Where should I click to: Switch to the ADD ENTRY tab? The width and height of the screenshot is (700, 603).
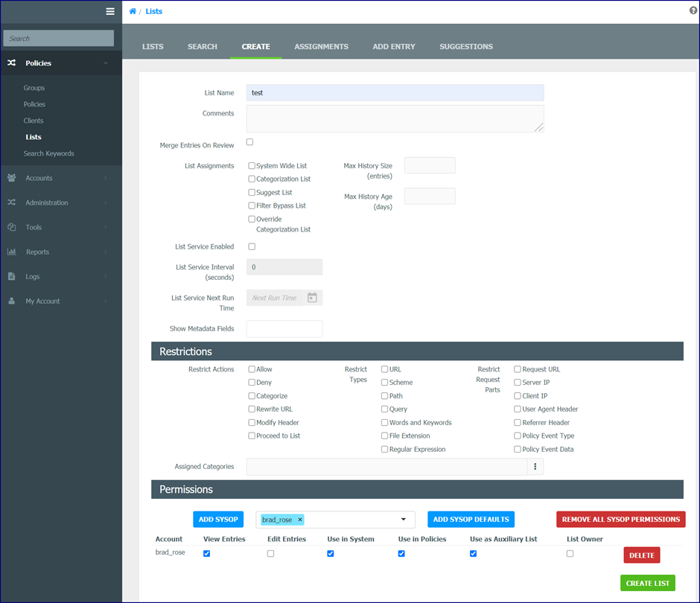tap(394, 46)
